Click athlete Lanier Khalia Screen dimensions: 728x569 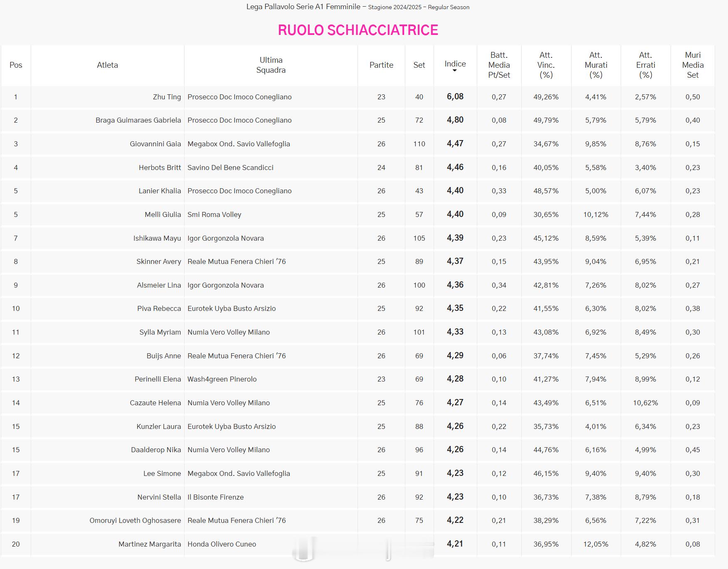160,191
